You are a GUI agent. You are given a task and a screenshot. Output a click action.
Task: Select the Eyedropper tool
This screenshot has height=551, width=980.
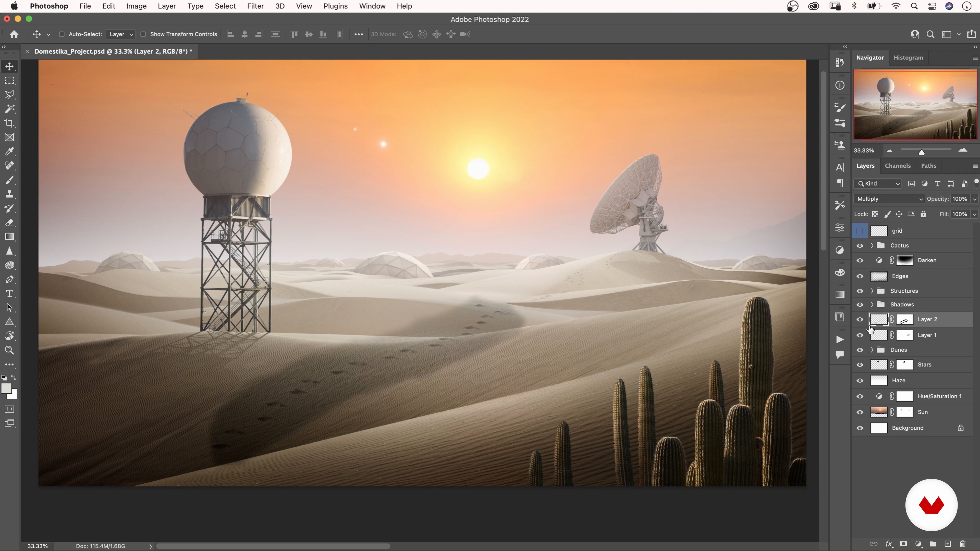[x=9, y=151]
